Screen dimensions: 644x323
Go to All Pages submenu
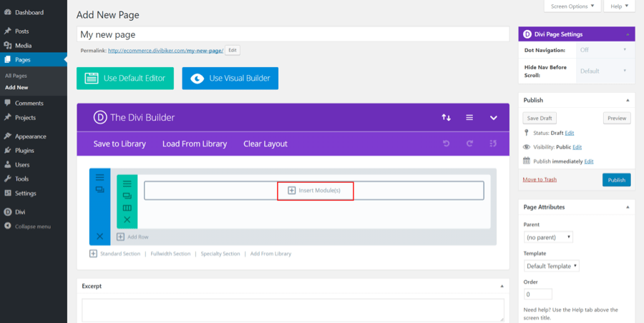click(x=16, y=76)
